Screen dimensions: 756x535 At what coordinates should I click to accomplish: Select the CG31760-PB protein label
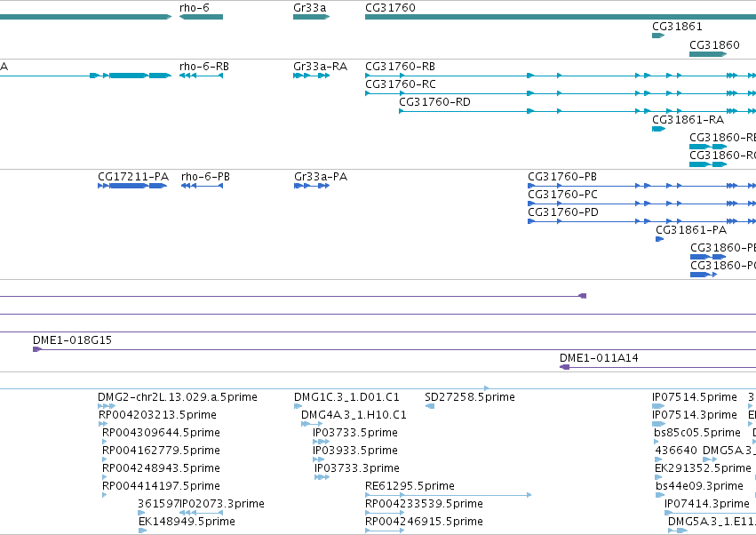(x=562, y=177)
